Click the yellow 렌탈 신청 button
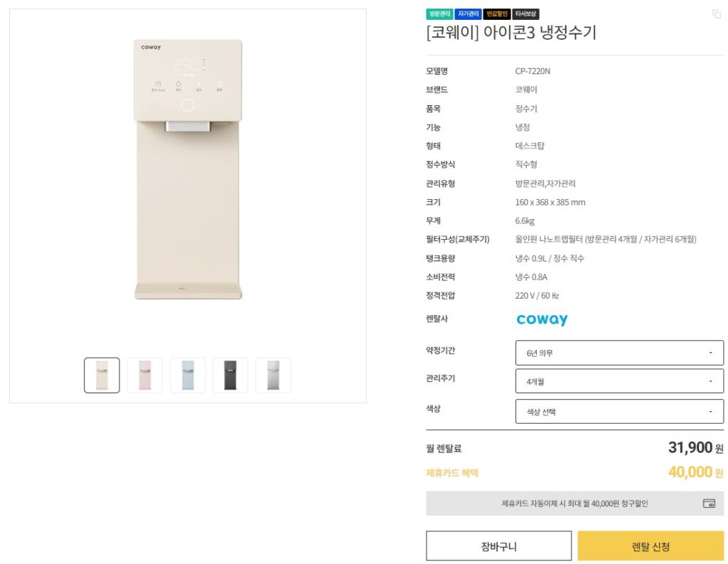 653,546
